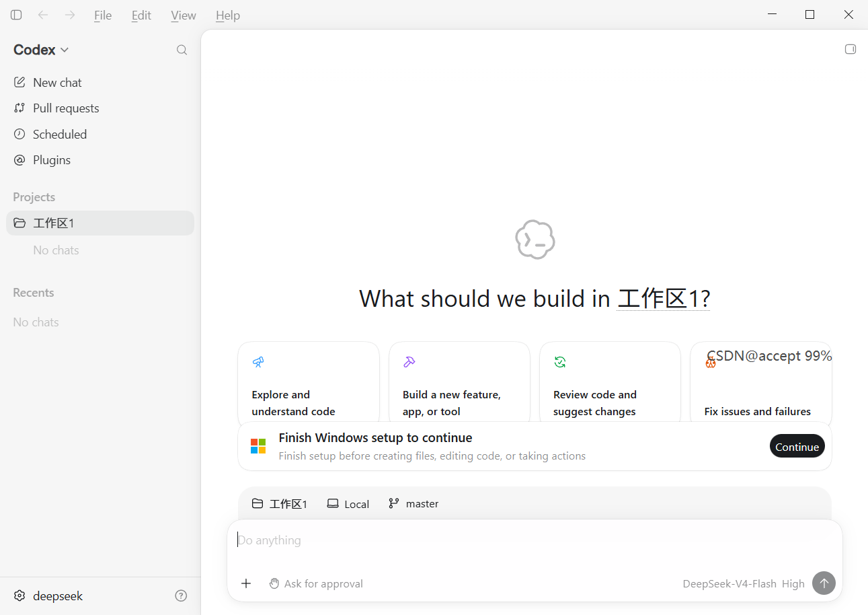Change the High reasoning effort setting

click(x=793, y=583)
